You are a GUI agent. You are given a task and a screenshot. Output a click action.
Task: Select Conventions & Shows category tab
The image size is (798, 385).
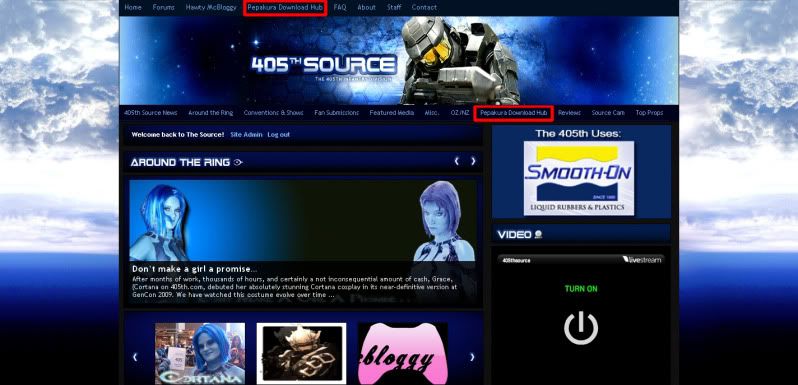point(273,113)
